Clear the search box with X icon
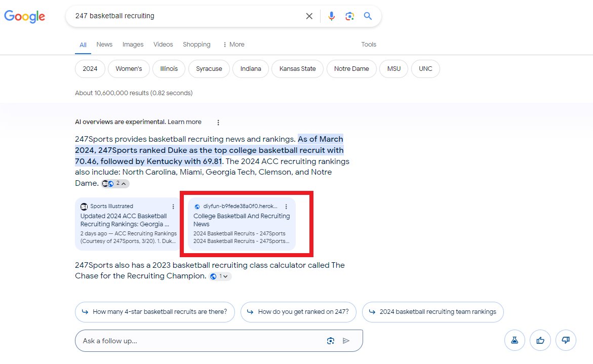 pyautogui.click(x=309, y=16)
